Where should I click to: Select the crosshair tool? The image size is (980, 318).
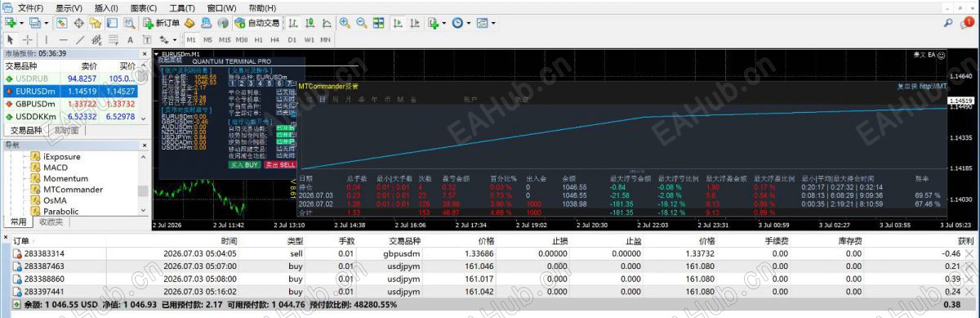pos(28,39)
